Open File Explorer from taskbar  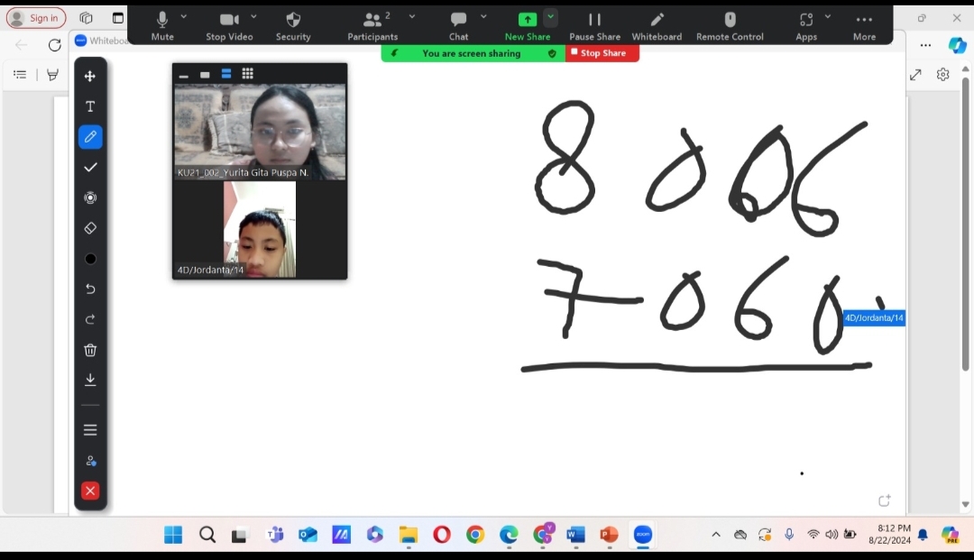point(409,535)
